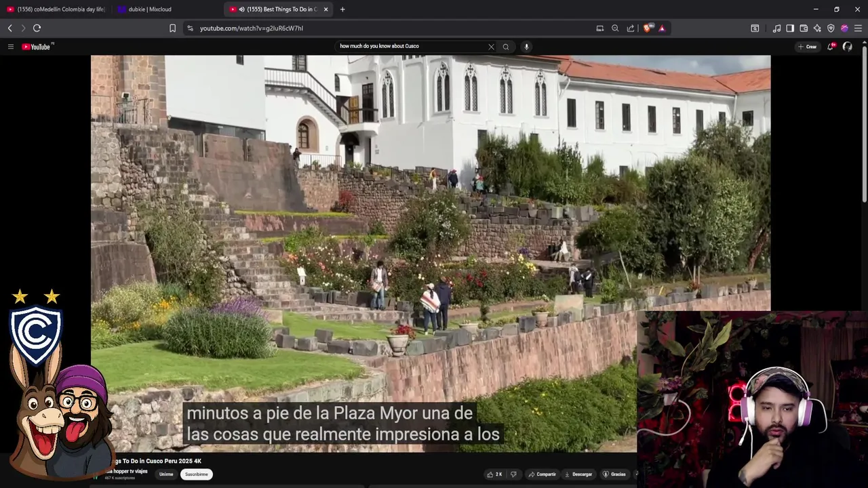
Task: Open the Brave Wallet icon
Action: 804,28
